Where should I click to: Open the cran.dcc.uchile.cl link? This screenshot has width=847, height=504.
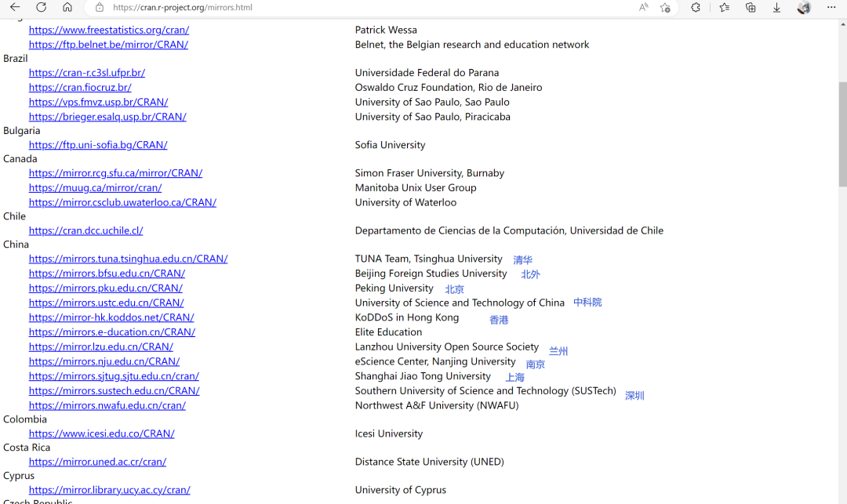[x=86, y=230]
